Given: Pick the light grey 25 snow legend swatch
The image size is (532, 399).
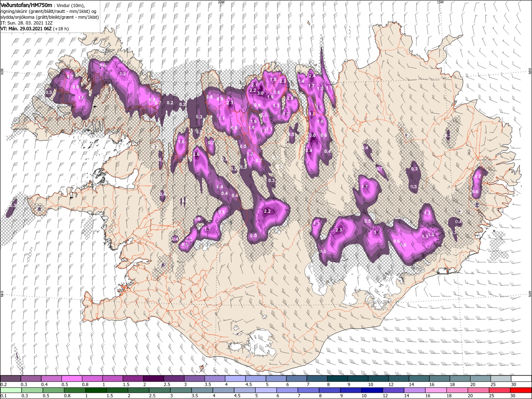Looking at the screenshot, I should [x=500, y=379].
